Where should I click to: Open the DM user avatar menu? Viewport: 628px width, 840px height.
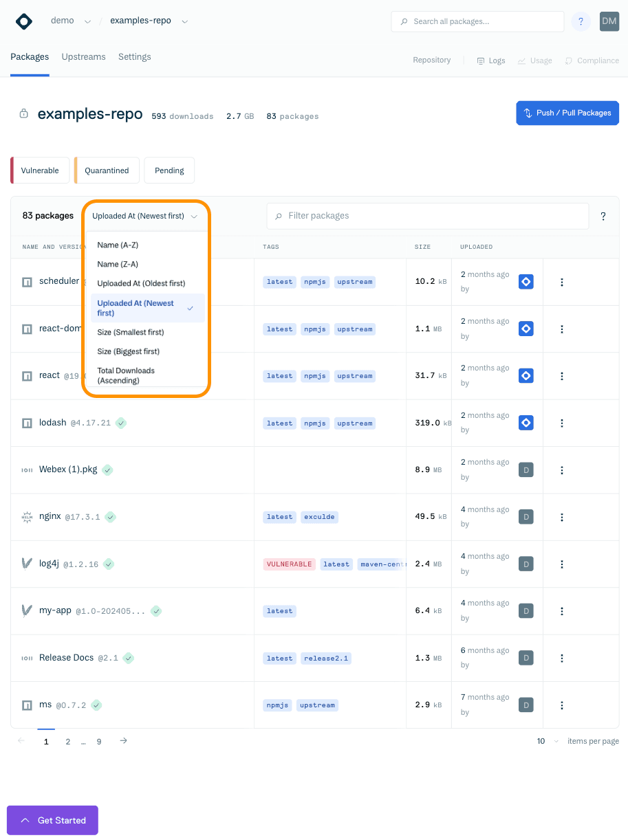609,21
